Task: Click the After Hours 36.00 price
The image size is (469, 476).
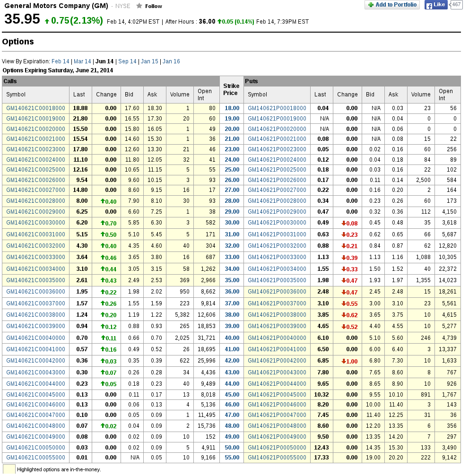Action: (x=207, y=22)
